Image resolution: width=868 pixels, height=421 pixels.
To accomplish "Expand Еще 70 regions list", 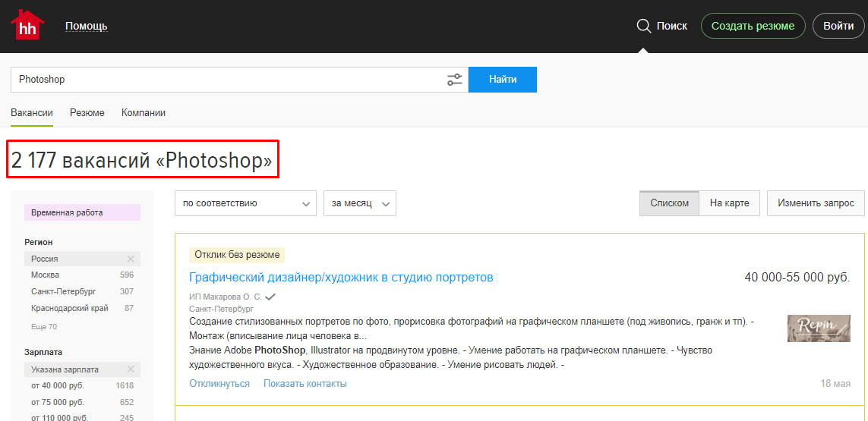I will tap(44, 327).
